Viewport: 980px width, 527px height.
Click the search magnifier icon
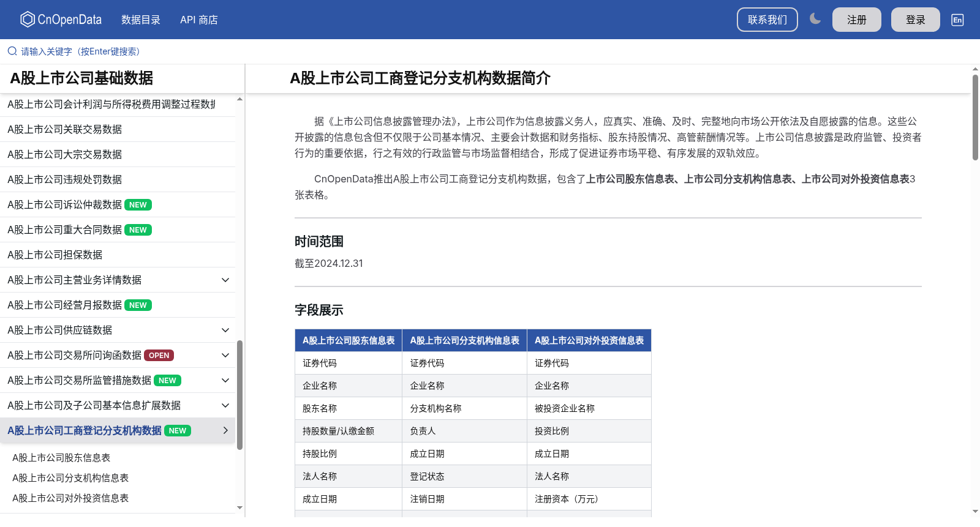click(12, 51)
